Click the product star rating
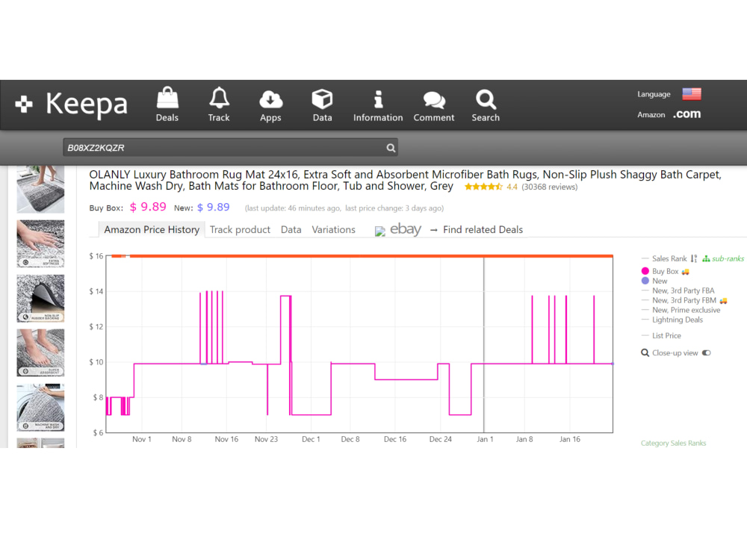The image size is (747, 560). coord(483,187)
